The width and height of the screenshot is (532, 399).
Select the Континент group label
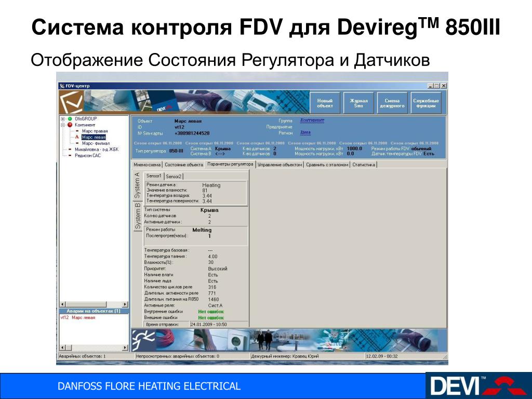[x=85, y=125]
